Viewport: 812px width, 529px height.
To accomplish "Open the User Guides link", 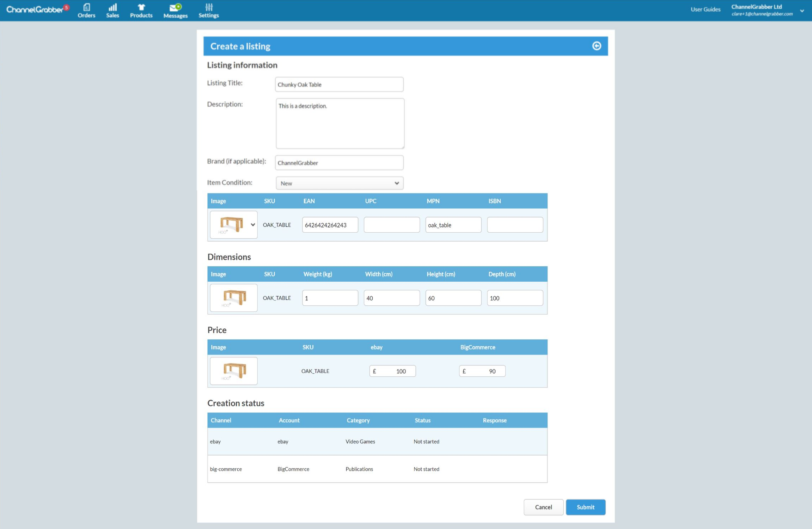I will [x=705, y=9].
